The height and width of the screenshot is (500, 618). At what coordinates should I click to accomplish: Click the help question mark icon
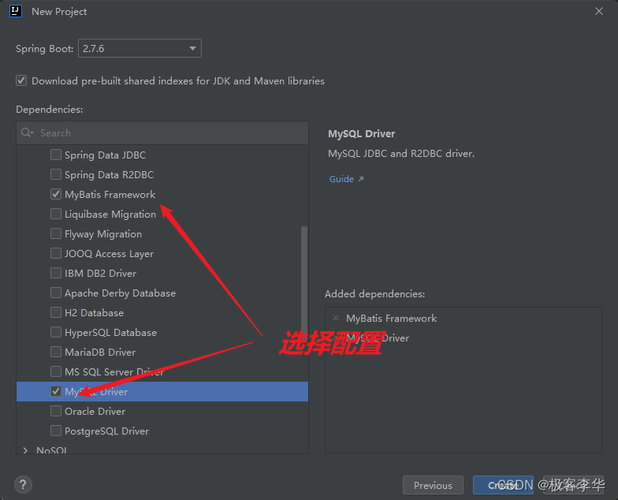[23, 485]
